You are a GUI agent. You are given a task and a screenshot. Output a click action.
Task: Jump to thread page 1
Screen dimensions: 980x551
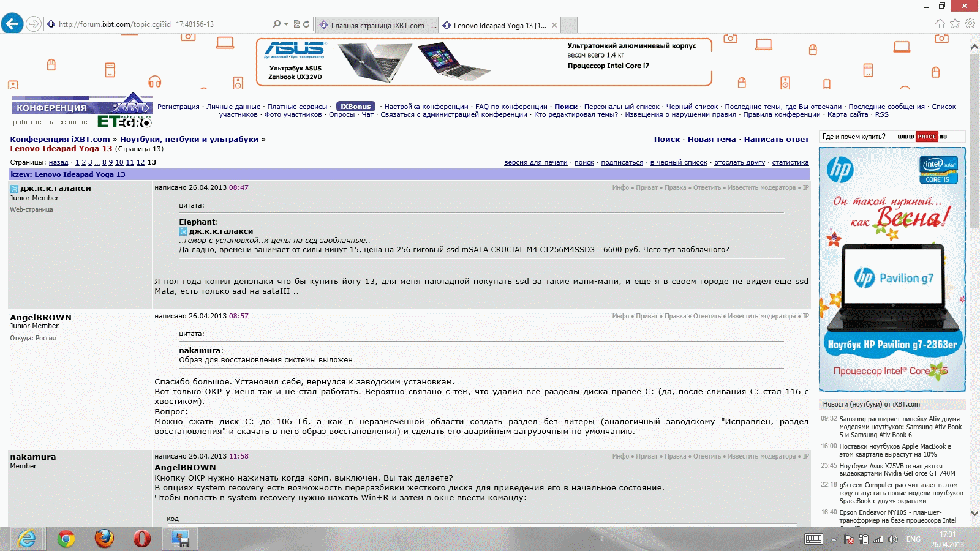click(77, 162)
